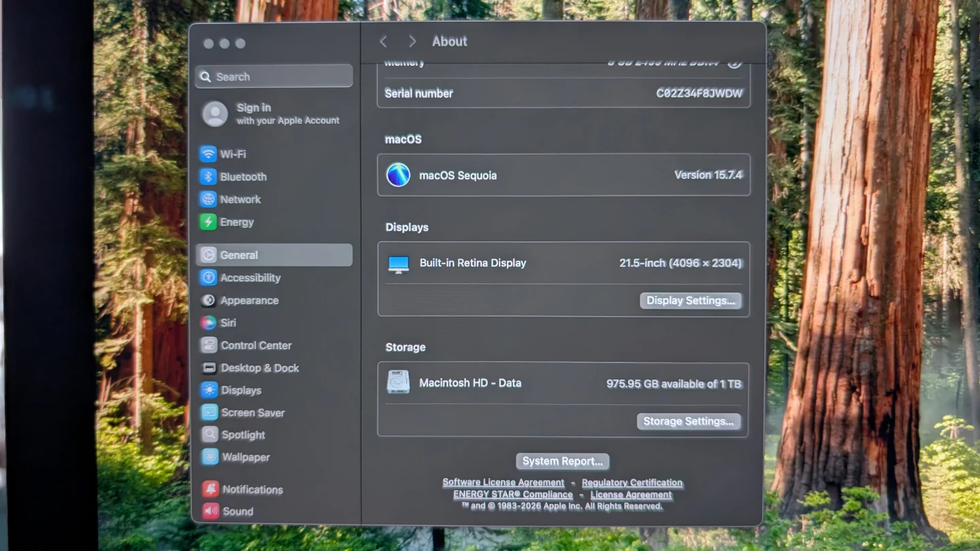Click the Spotlight magnifier icon
980x551 pixels.
tap(210, 435)
